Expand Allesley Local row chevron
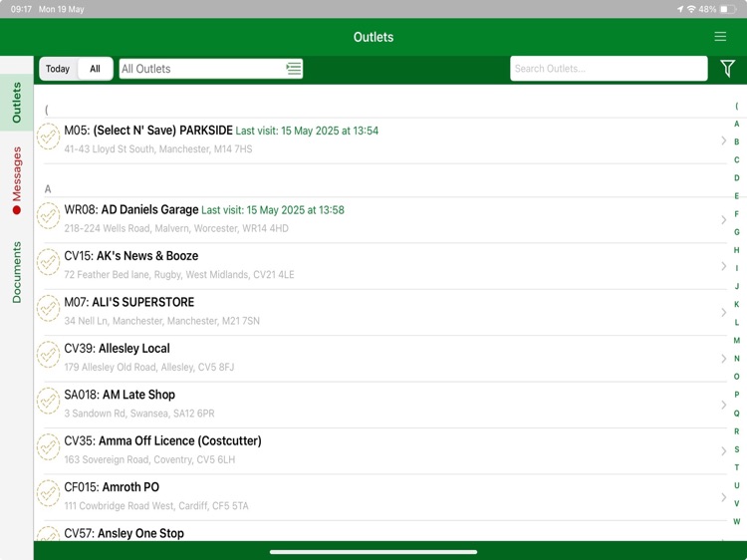747x560 pixels. click(724, 359)
